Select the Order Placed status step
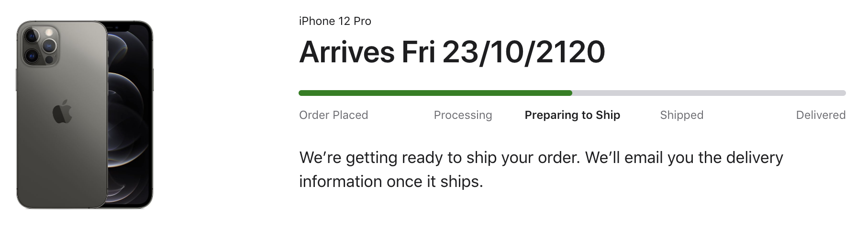868x233 pixels. coord(333,115)
